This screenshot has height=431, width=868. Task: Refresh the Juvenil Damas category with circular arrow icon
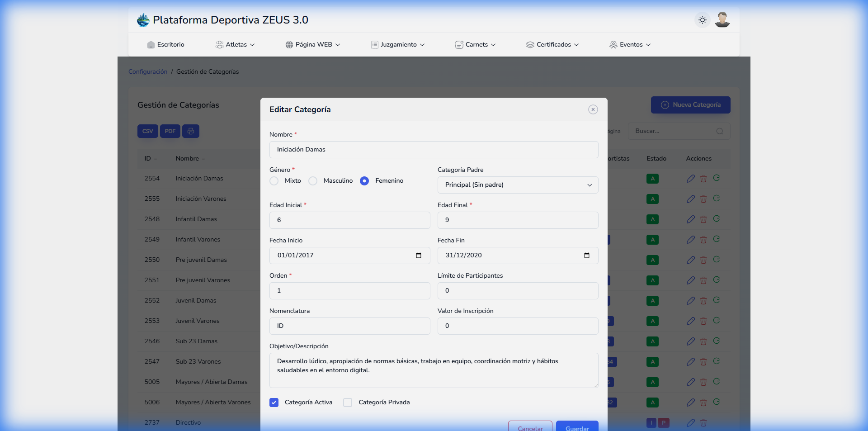717,300
